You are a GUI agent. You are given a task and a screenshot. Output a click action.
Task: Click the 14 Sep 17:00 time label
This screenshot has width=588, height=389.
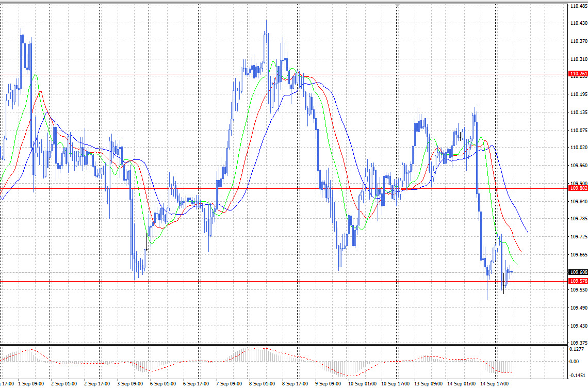tap(495, 384)
